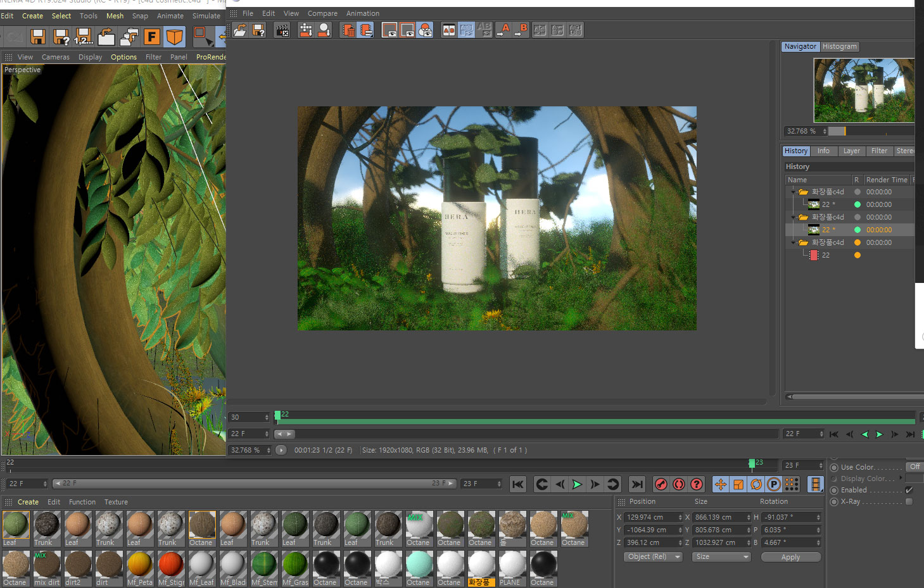Go to next key in main timeline
Screen dimensions: 924x588
pyautogui.click(x=613, y=484)
